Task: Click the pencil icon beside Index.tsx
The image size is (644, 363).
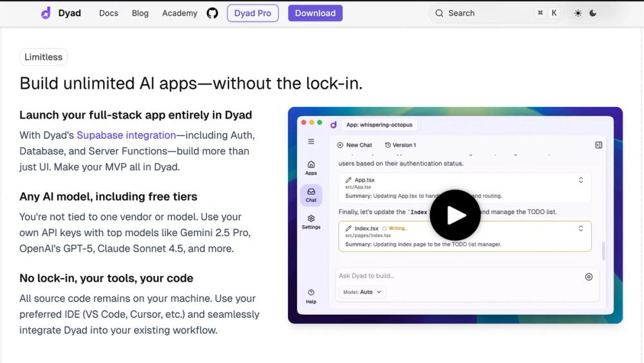Action: 348,228
